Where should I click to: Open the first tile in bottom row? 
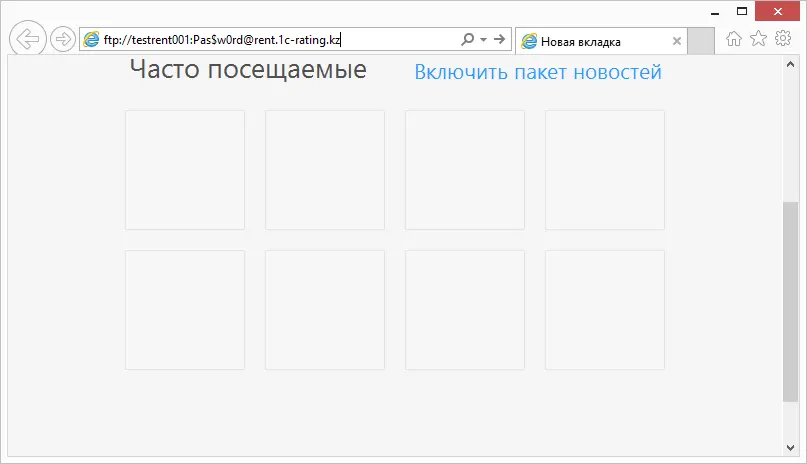185,310
